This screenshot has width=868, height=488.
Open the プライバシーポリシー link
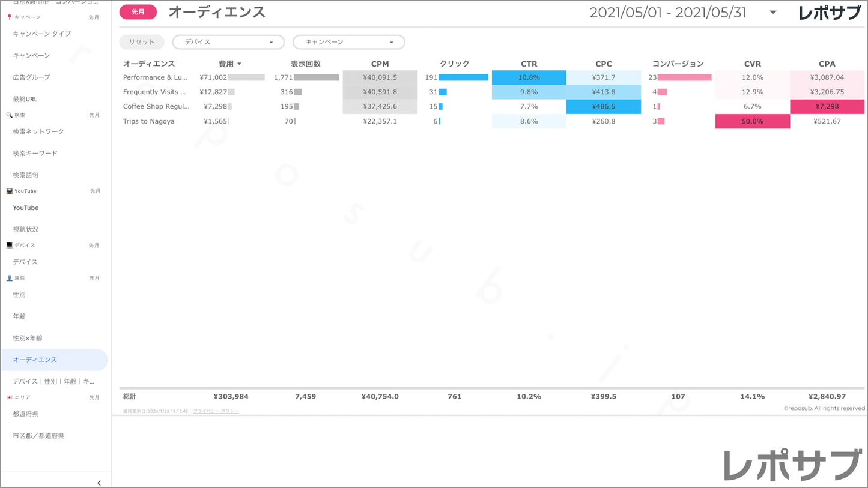216,411
